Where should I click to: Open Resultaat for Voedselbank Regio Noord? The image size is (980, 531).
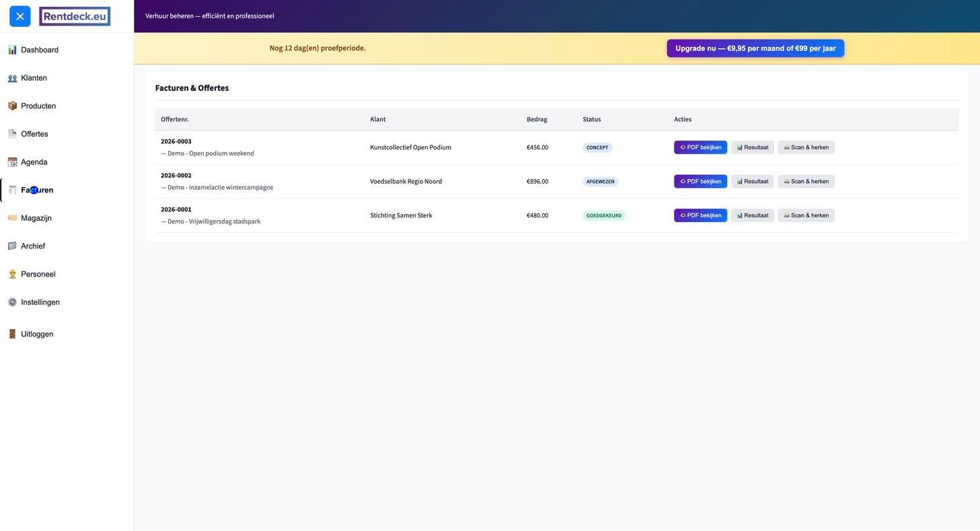752,182
